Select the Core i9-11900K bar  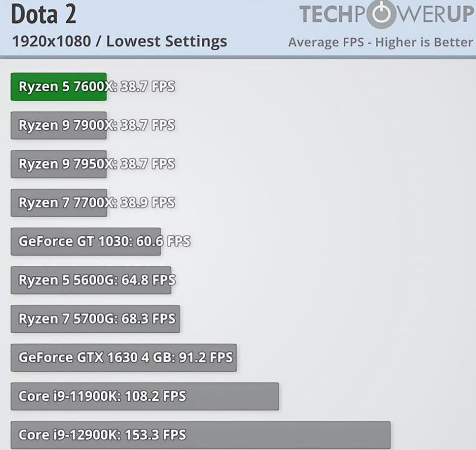point(144,396)
